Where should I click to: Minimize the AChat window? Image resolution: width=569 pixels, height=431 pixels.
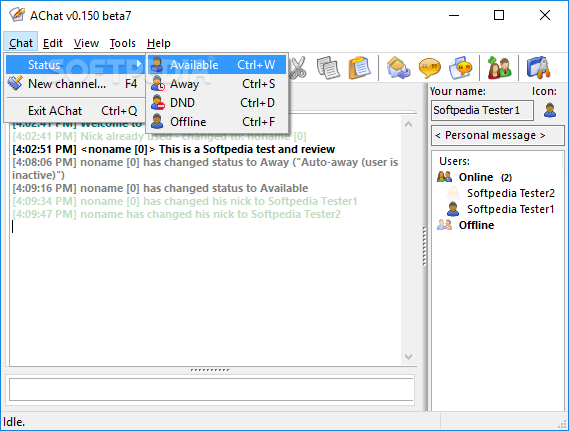454,15
